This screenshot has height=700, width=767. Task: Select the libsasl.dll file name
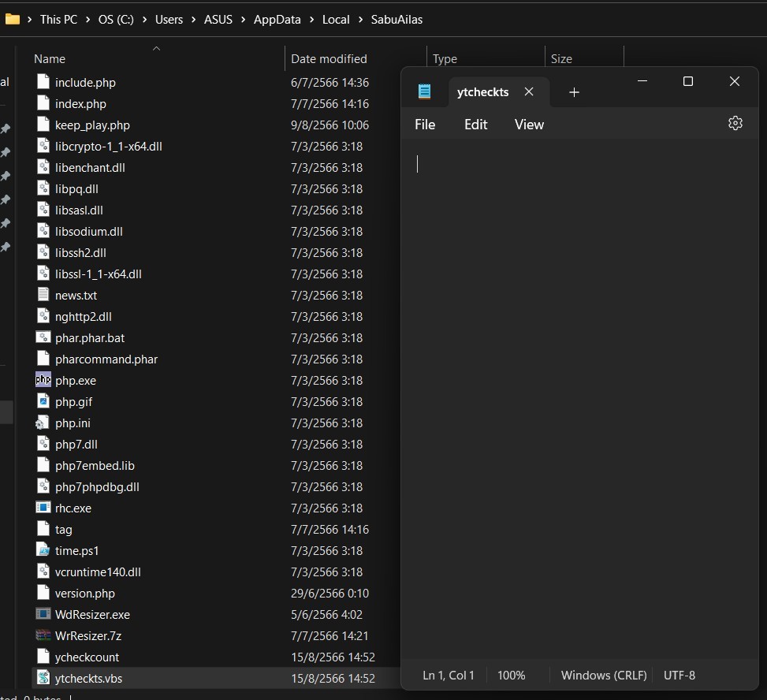[x=79, y=210]
